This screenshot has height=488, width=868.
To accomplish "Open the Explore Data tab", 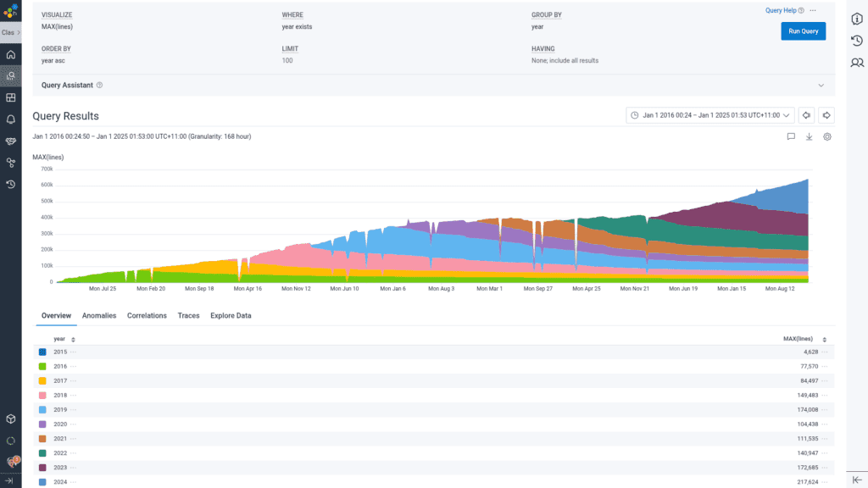I will [x=231, y=316].
